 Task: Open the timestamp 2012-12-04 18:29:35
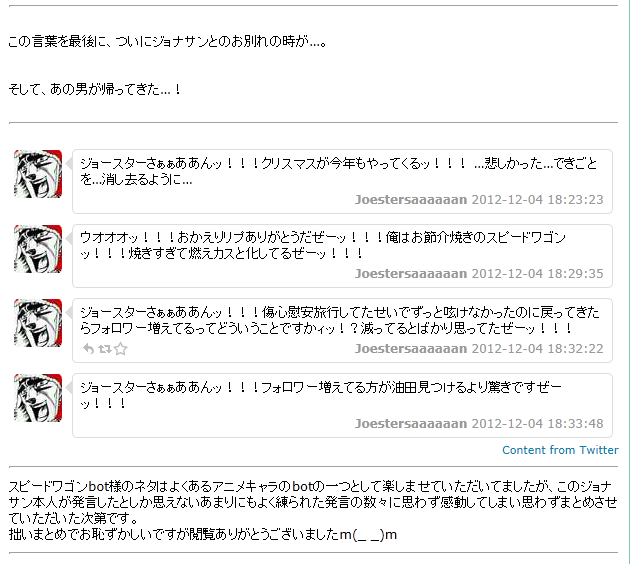coord(538,274)
